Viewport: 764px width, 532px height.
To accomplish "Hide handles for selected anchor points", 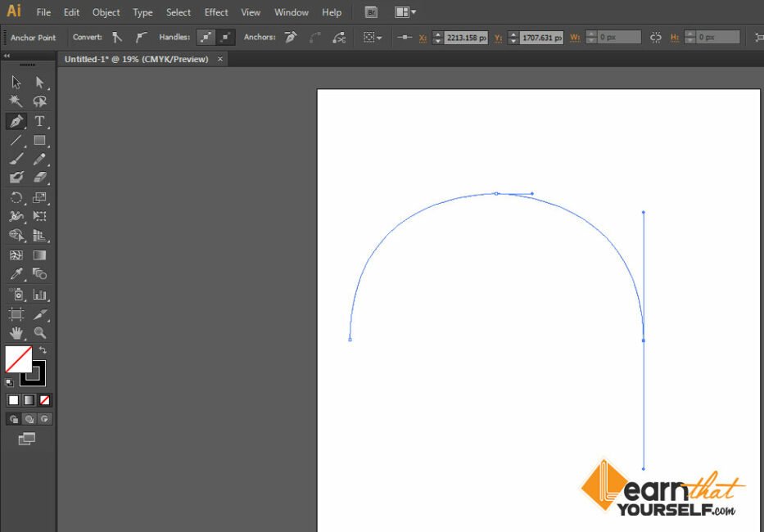I will pos(224,37).
